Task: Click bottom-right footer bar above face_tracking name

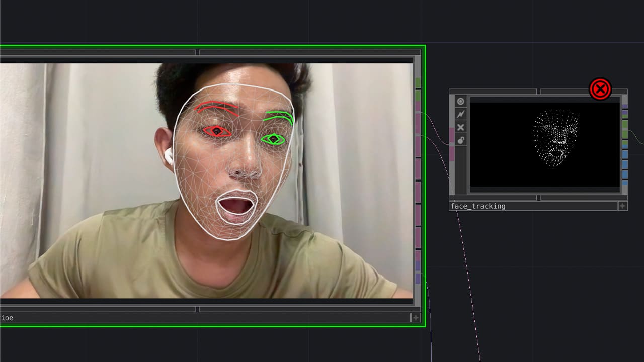Action: tap(584, 198)
